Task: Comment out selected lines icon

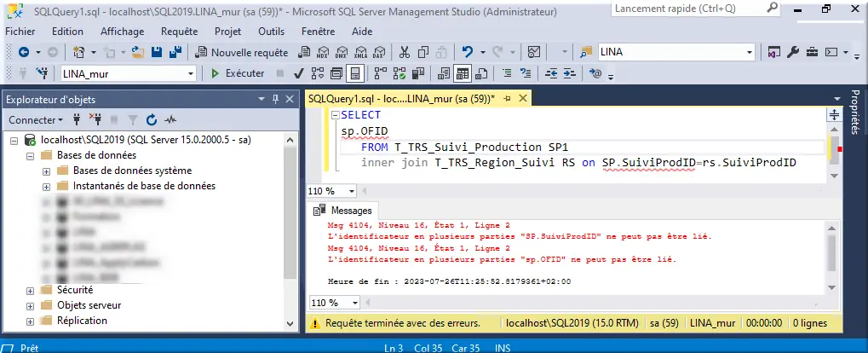Action: tap(507, 73)
